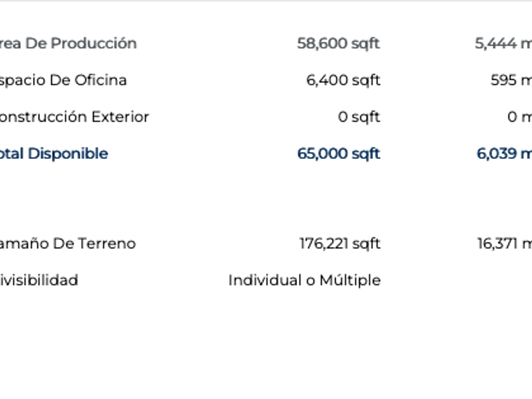Click the bold 6,039 meter total
The image size is (532, 399).
503,153
